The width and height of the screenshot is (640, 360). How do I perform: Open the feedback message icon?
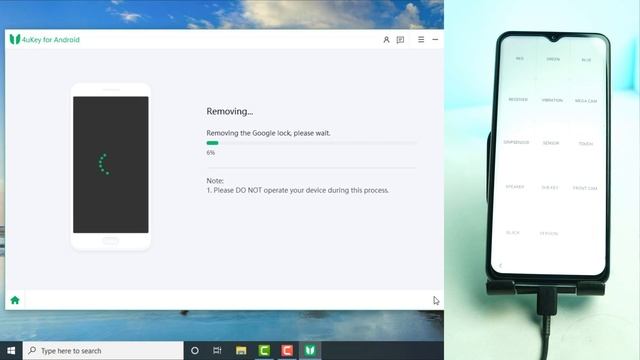click(400, 40)
